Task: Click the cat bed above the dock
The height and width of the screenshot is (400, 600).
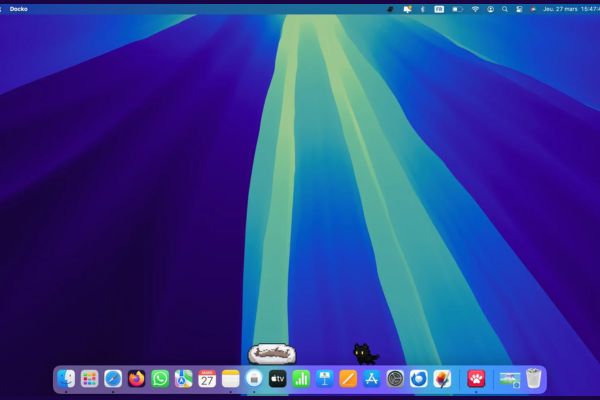Action: 272,352
